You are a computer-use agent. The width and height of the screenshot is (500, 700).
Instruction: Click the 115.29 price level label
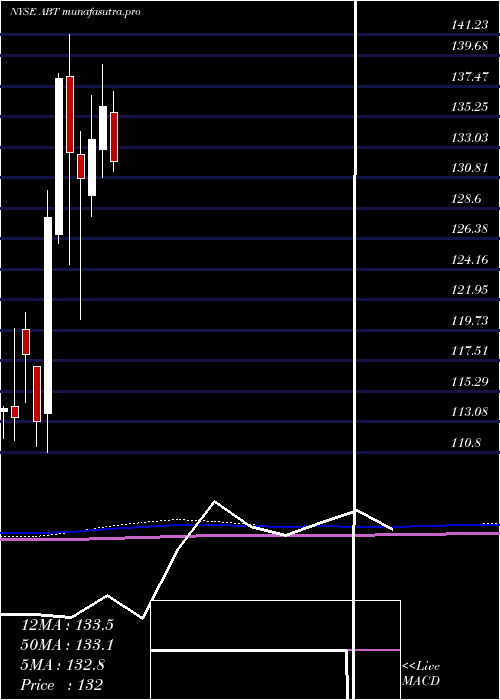click(470, 382)
